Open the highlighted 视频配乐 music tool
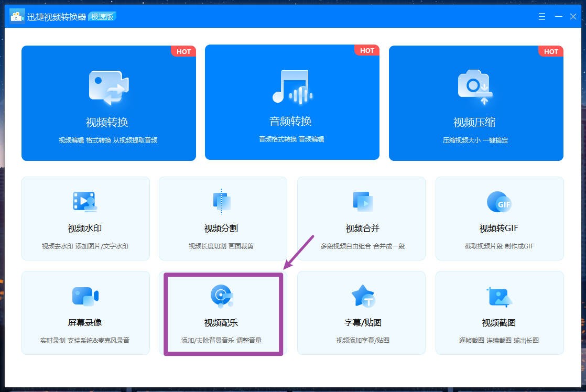The width and height of the screenshot is (586, 392). 223,312
